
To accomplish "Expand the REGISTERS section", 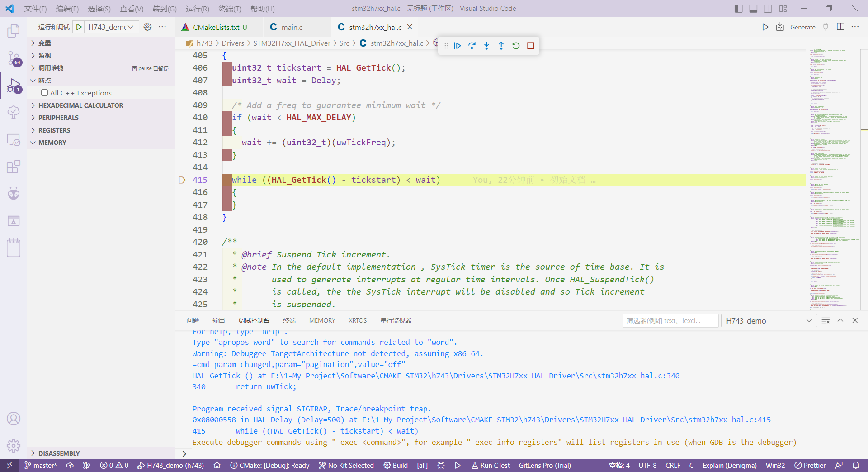I will [54, 130].
